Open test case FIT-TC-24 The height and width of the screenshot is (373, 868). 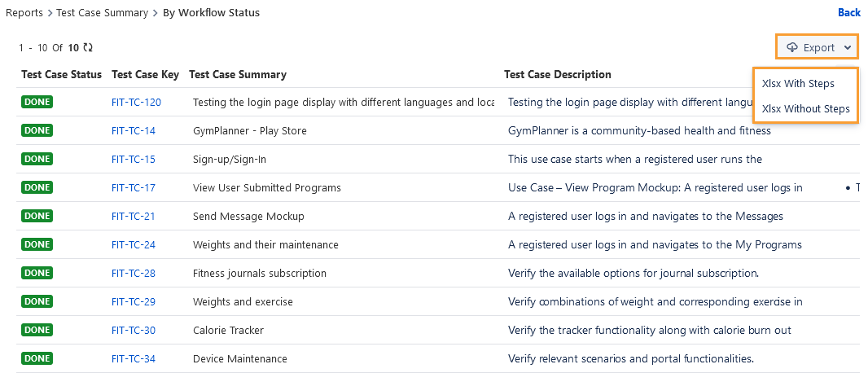(134, 244)
